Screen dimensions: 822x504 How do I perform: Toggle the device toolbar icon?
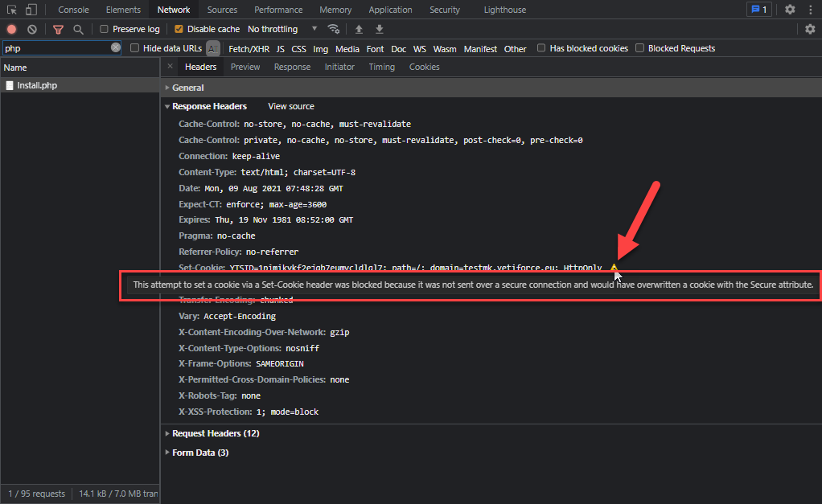point(31,10)
